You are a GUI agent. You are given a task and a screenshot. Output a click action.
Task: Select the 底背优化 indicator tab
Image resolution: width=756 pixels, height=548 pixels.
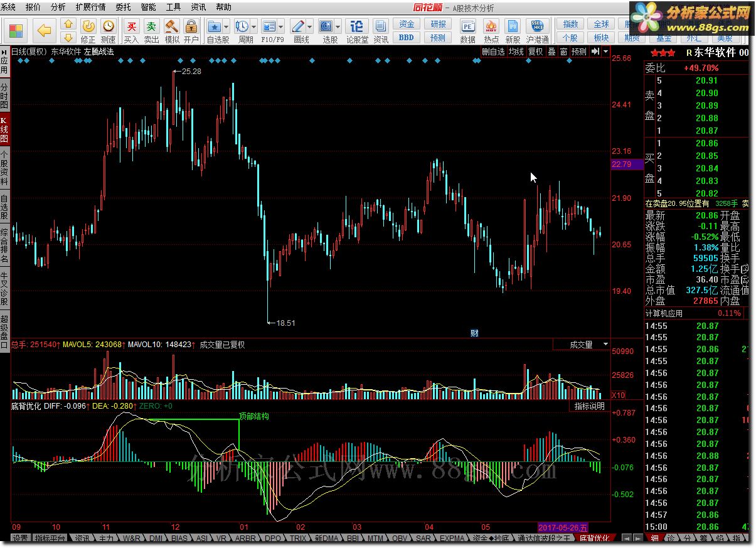pyautogui.click(x=594, y=539)
